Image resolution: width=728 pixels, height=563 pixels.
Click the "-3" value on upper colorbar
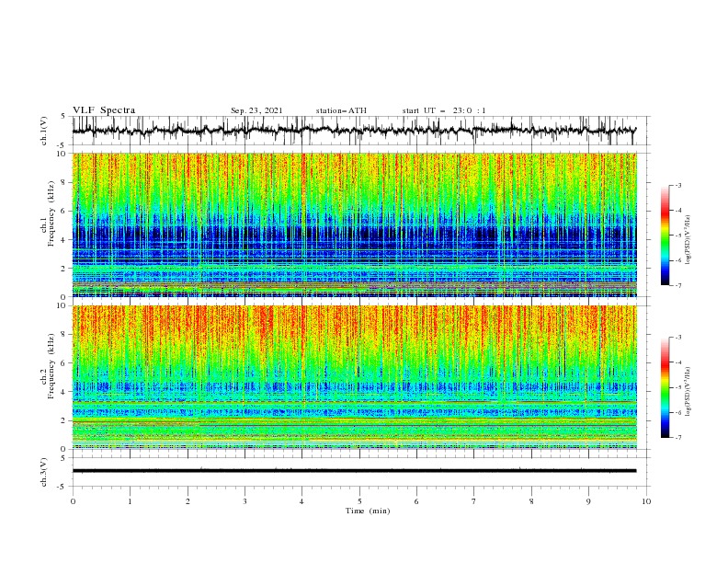[x=678, y=185]
